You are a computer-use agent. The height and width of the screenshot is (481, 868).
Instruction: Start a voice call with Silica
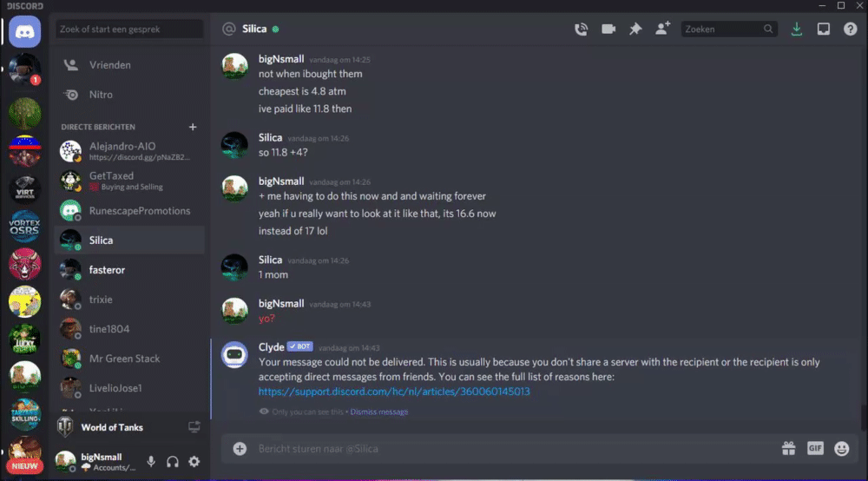[581, 29]
